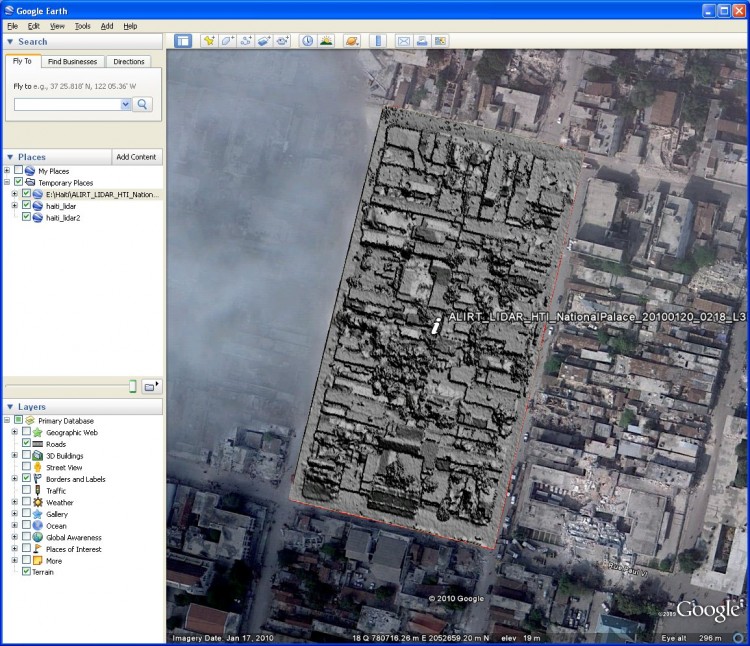Open the View menu
Screen dimensions: 750x646
point(57,26)
